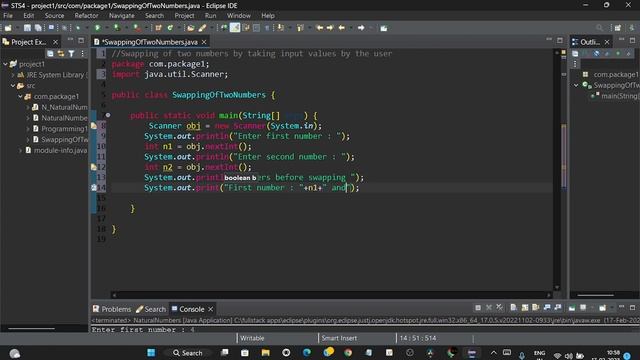Viewport: 640px width, 360px height.
Task: Click the Forward navigation arrow in the toolbar
Action: click(361, 28)
